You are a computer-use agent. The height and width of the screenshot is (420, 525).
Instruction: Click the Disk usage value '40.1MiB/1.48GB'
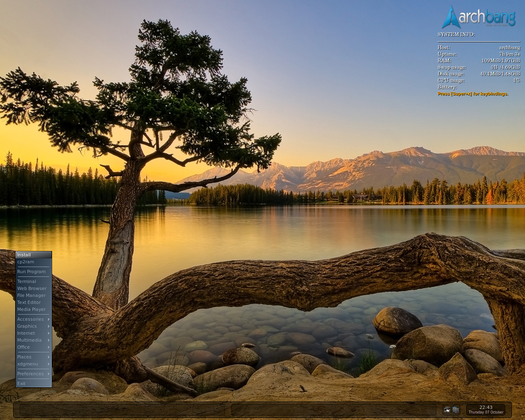coord(500,74)
